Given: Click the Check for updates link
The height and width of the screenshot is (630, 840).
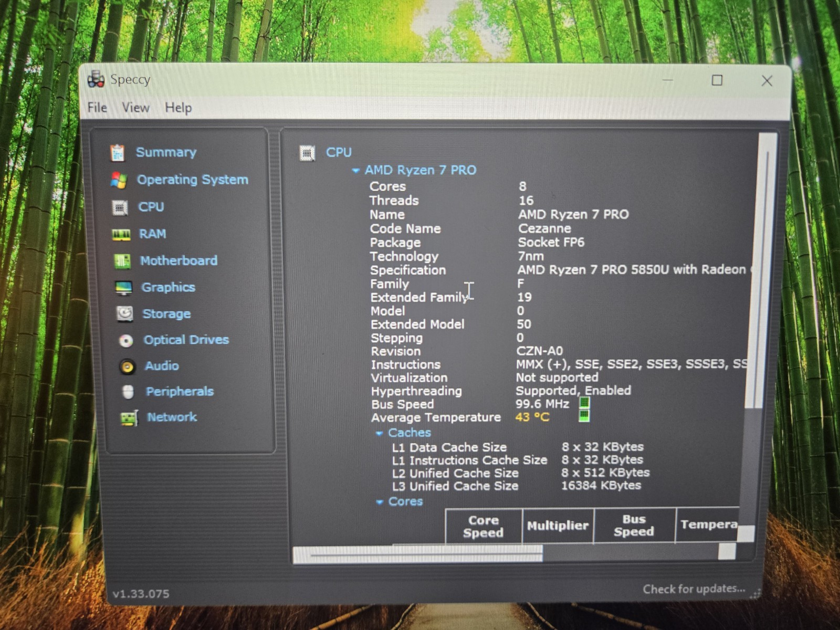Looking at the screenshot, I should 694,589.
